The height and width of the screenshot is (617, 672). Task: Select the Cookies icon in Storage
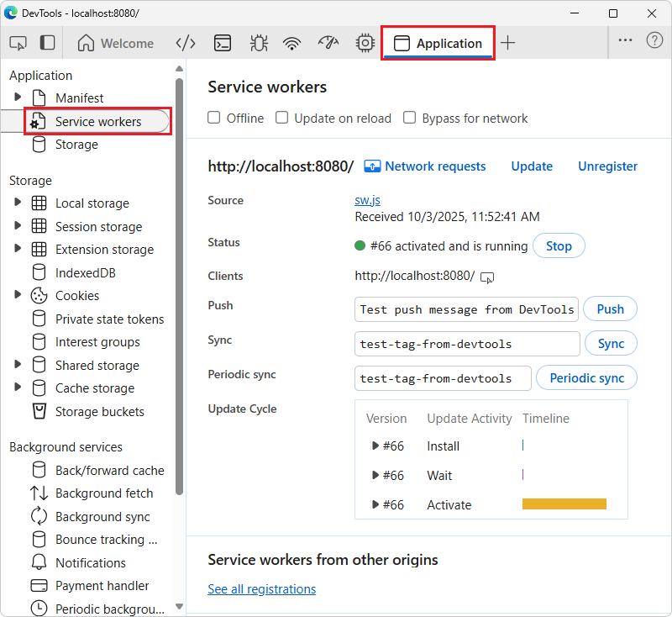(38, 295)
